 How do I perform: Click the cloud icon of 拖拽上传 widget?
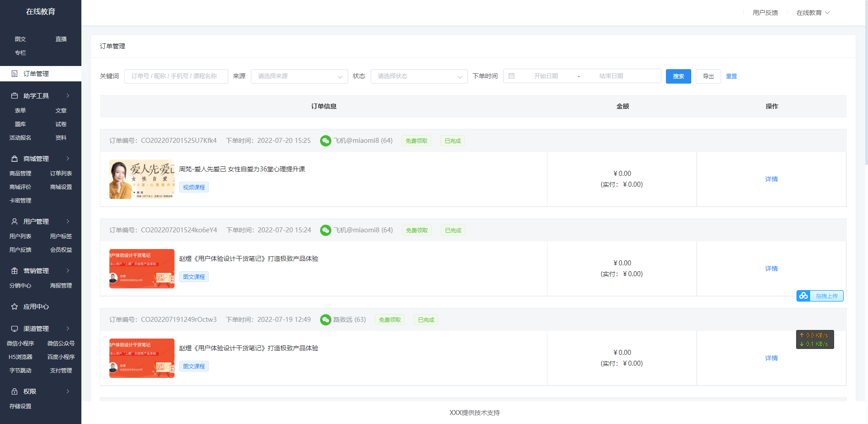(x=803, y=296)
